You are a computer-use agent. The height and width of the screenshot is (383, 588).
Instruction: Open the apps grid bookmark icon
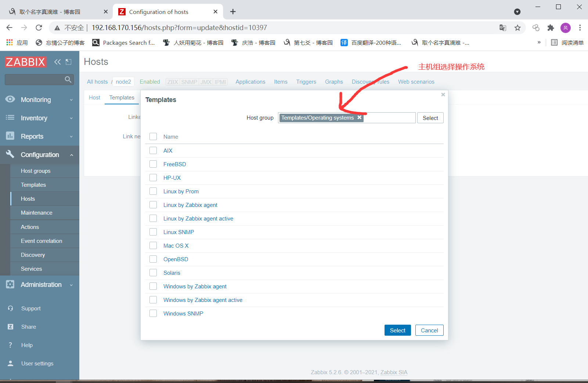(10, 43)
